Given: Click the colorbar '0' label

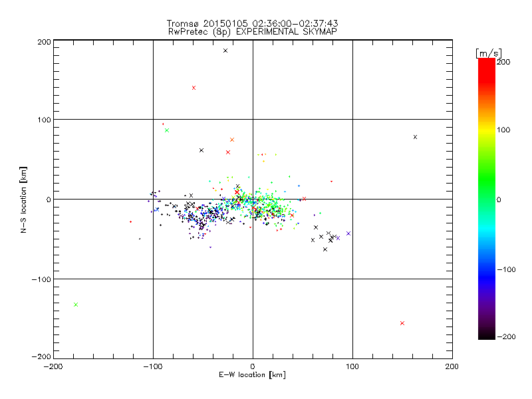Looking at the screenshot, I should click(x=499, y=199).
